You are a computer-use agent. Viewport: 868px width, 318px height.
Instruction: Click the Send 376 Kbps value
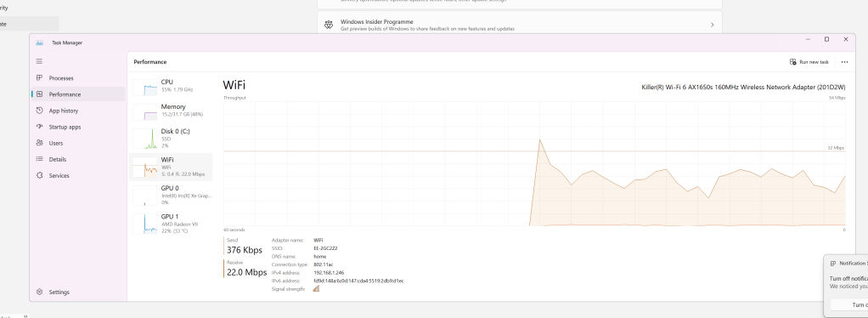[244, 251]
